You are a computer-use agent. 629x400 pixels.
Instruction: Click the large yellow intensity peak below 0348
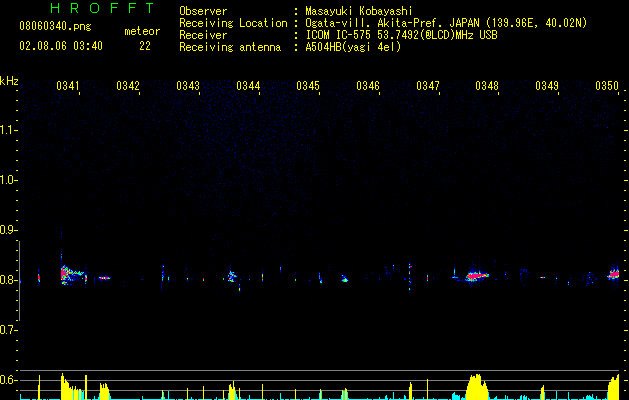coord(477,387)
